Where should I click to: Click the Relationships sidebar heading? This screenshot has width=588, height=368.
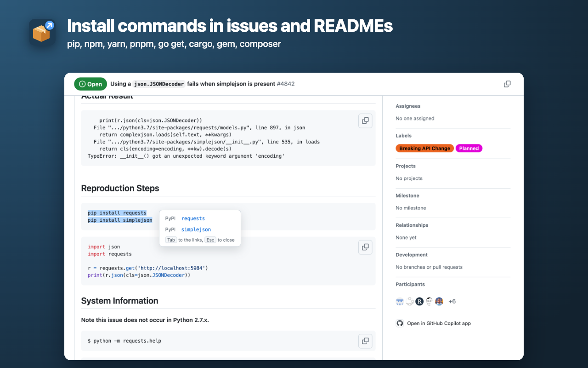[412, 225]
